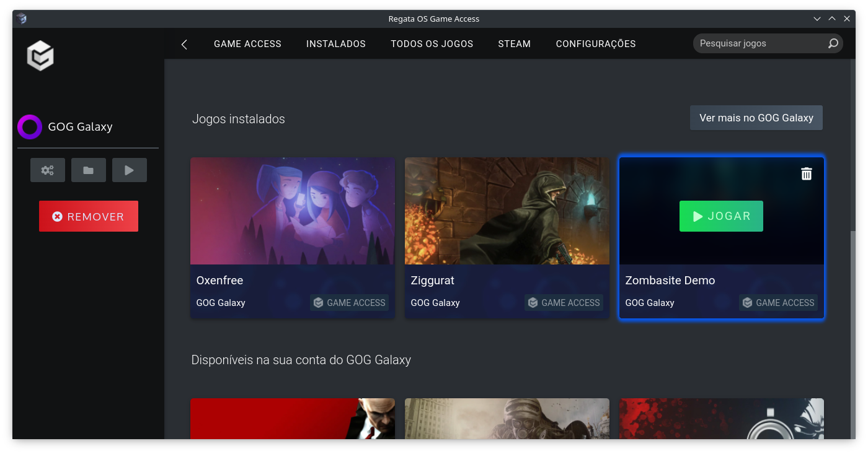Open the Ziggurat game artwork

507,211
